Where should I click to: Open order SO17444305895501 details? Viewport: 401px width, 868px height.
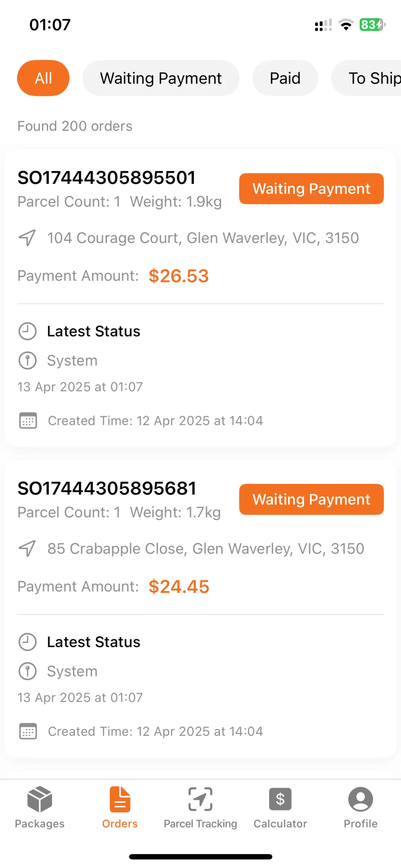click(107, 178)
